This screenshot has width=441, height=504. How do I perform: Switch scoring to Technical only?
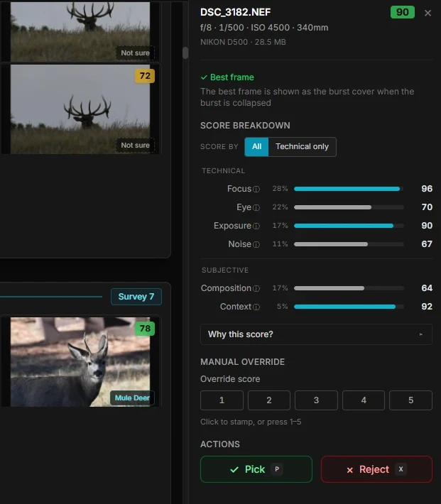point(302,146)
